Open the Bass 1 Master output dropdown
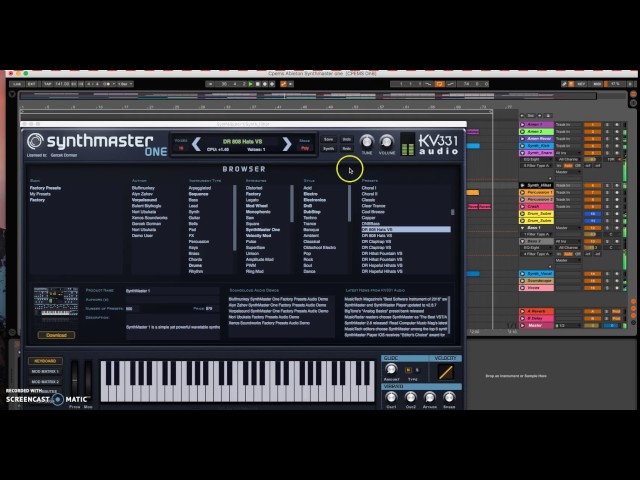Viewport: 640px width, 480px height. point(568,228)
